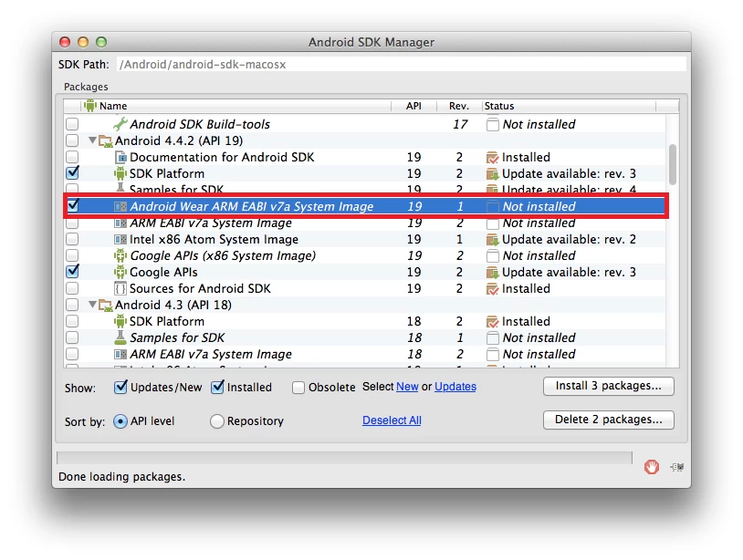Click the API 18 Samples for SDK flask icon
The image size is (743, 560).
click(120, 337)
